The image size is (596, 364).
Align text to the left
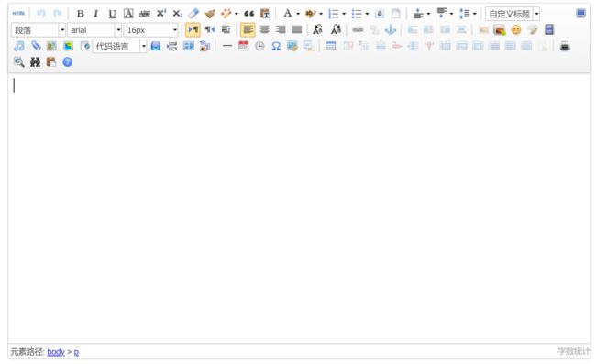point(248,29)
